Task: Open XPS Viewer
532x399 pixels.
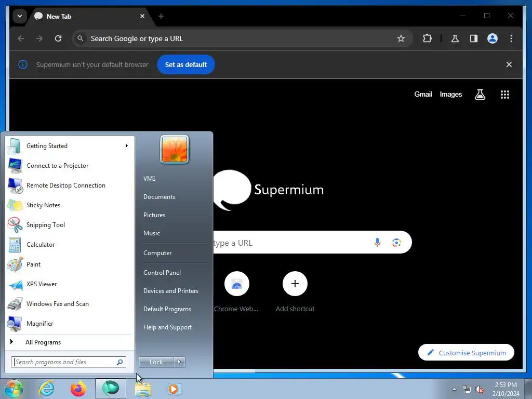Action: point(68,284)
